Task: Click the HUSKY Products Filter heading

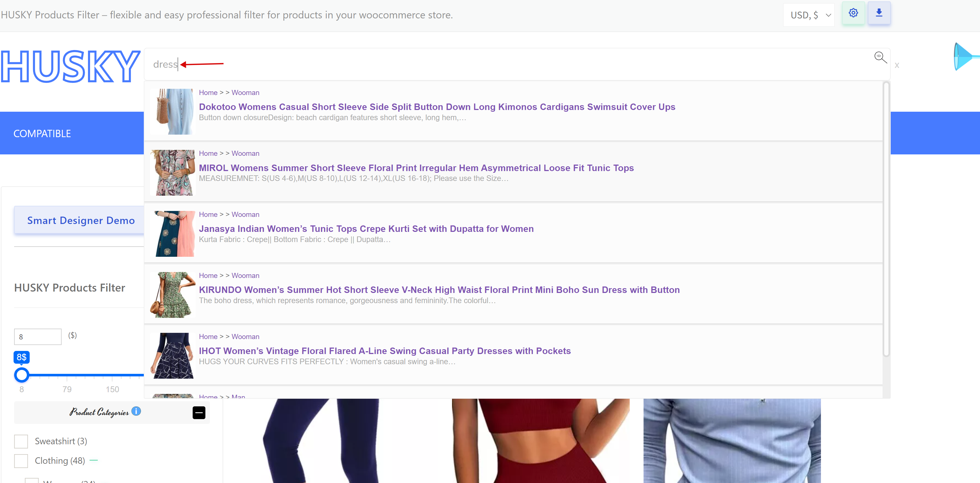Action: [x=69, y=288]
